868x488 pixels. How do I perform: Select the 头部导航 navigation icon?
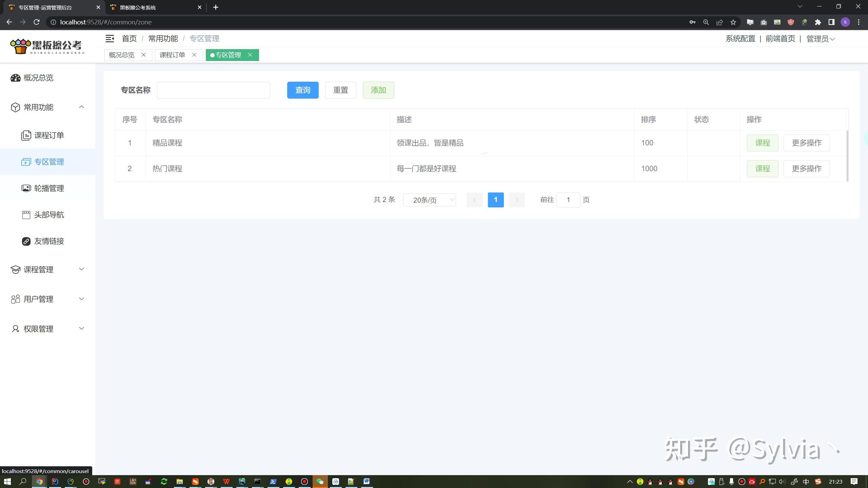click(26, 215)
